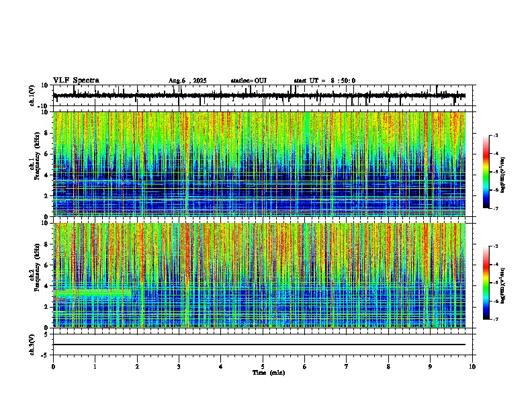Click the "1" tick on the time axis
The width and height of the screenshot is (532, 411).
[x=95, y=367]
